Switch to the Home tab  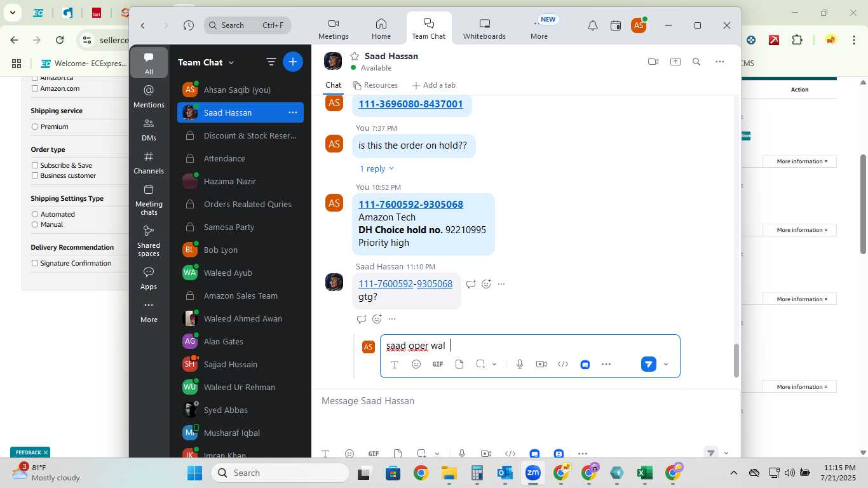[381, 29]
